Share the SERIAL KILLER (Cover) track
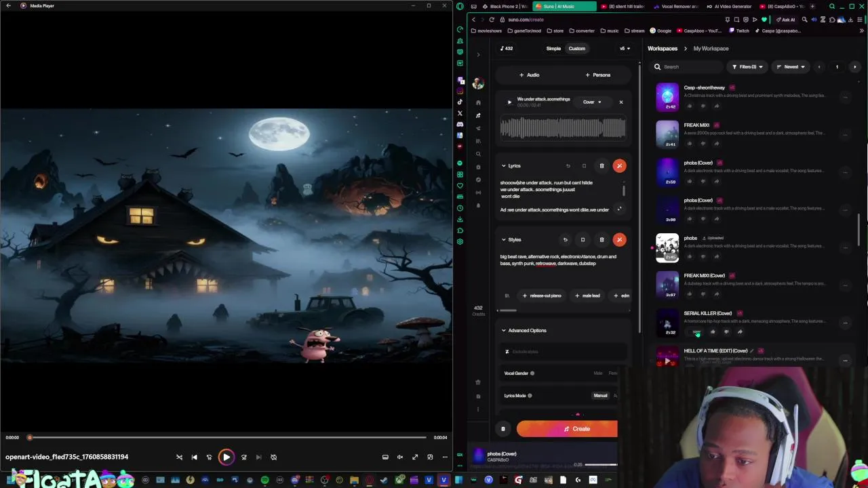The height and width of the screenshot is (488, 868). [x=740, y=331]
